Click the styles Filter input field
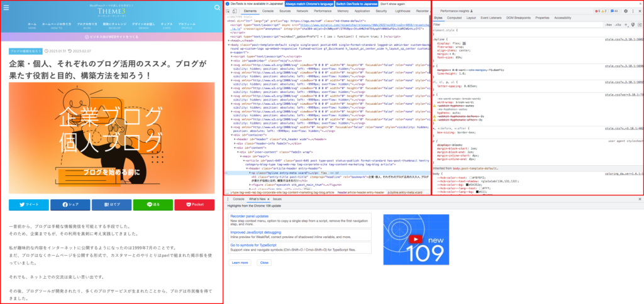The height and width of the screenshot is (304, 644). pos(517,24)
